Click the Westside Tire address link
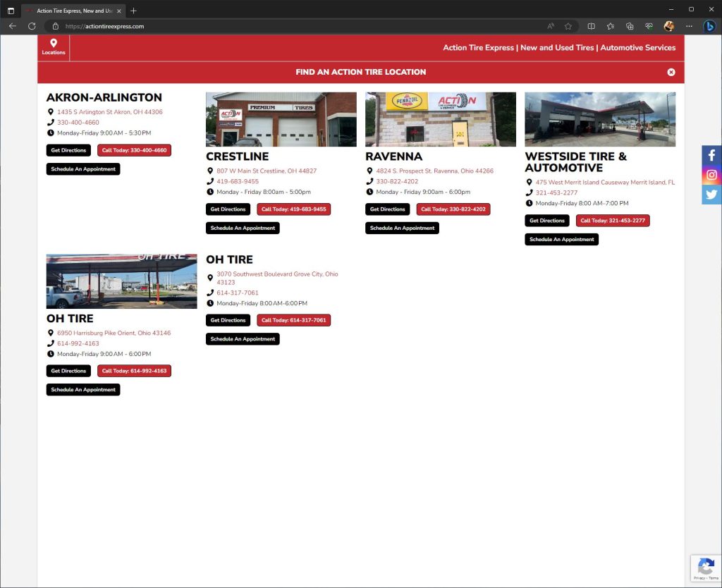This screenshot has height=588, width=722. point(604,182)
